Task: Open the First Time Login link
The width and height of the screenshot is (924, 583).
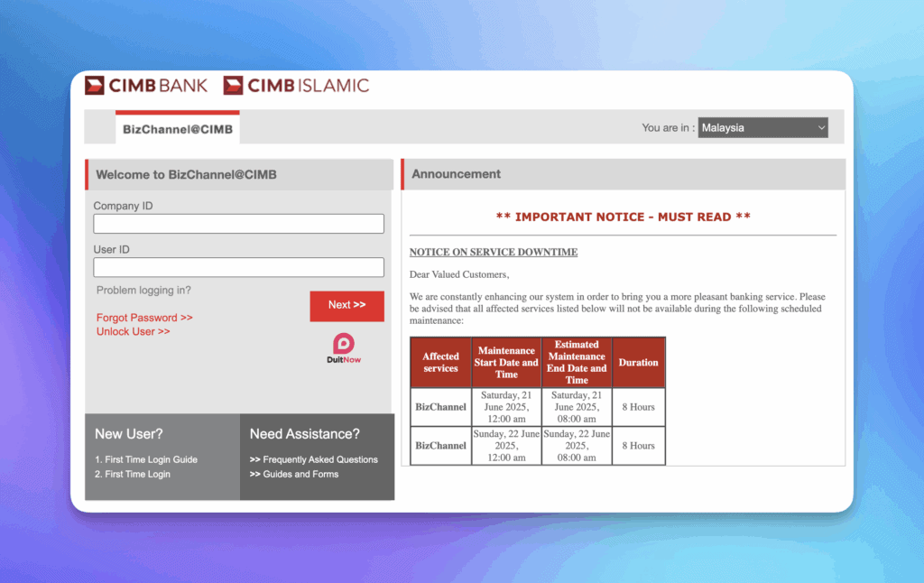Action: [x=133, y=474]
